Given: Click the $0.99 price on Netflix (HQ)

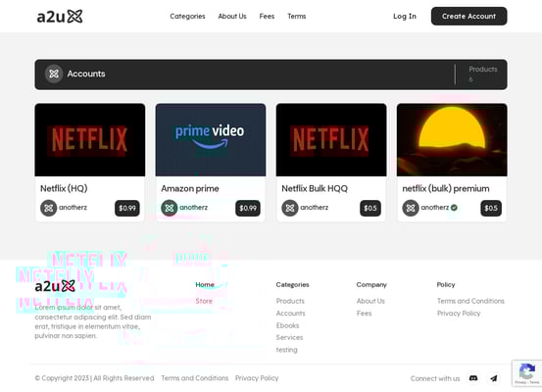Looking at the screenshot, I should coord(127,208).
